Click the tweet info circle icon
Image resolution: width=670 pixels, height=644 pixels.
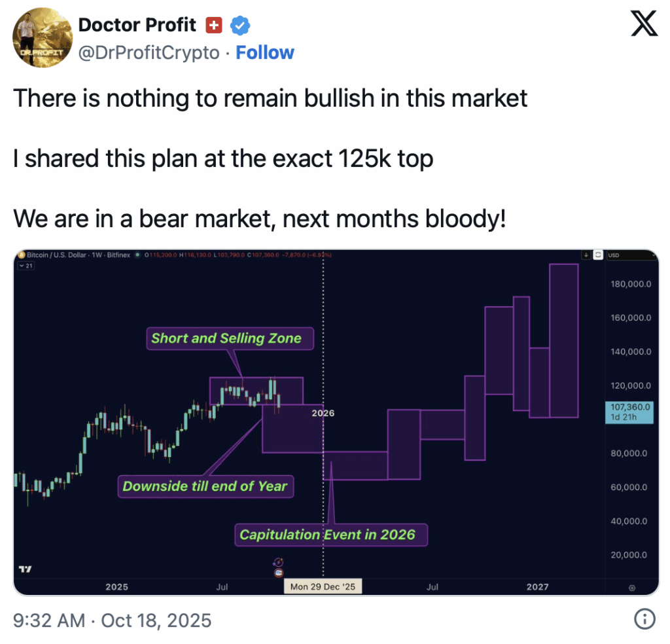pyautogui.click(x=644, y=618)
